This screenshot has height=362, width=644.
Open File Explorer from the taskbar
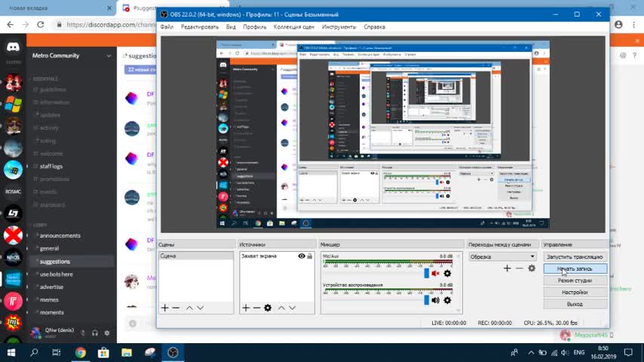click(x=127, y=352)
